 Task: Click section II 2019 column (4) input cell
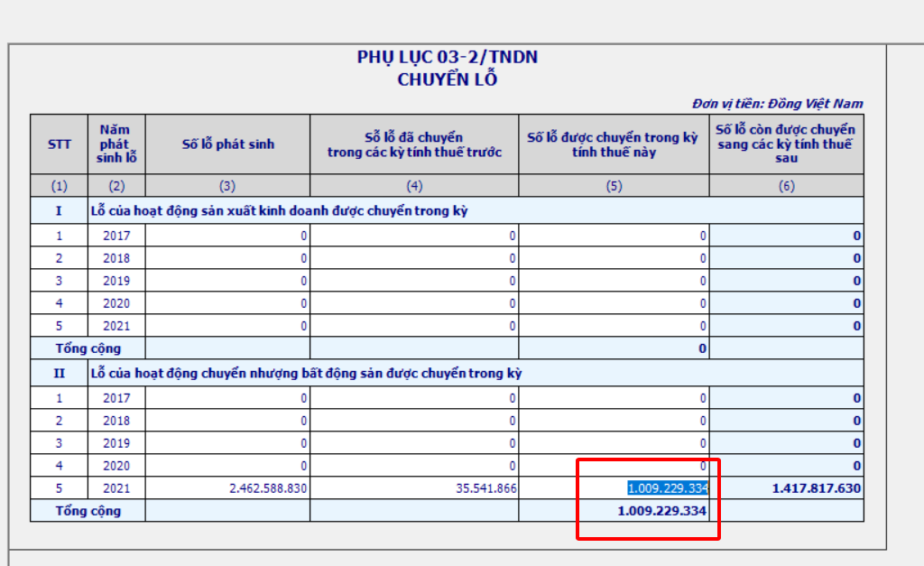[414, 443]
